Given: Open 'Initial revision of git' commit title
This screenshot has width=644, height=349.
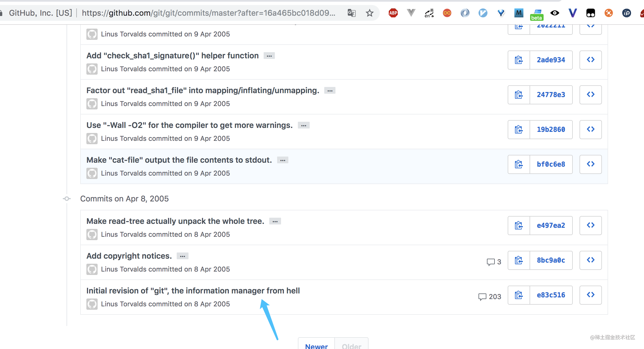Looking at the screenshot, I should pyautogui.click(x=193, y=291).
